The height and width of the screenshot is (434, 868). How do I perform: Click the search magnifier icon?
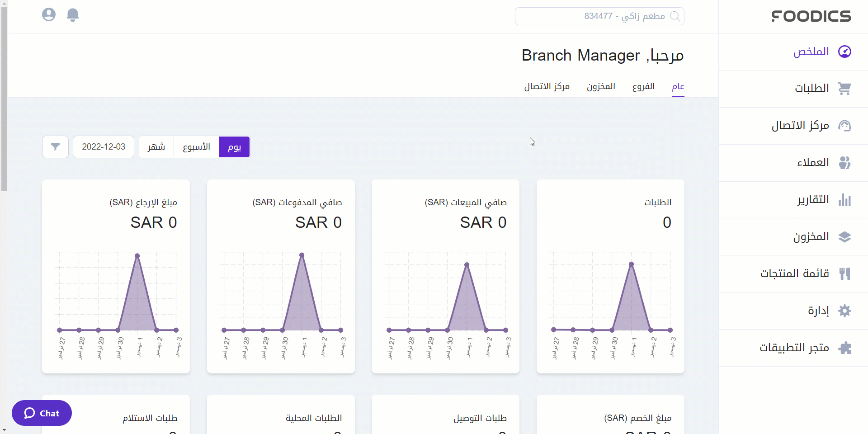[675, 16]
